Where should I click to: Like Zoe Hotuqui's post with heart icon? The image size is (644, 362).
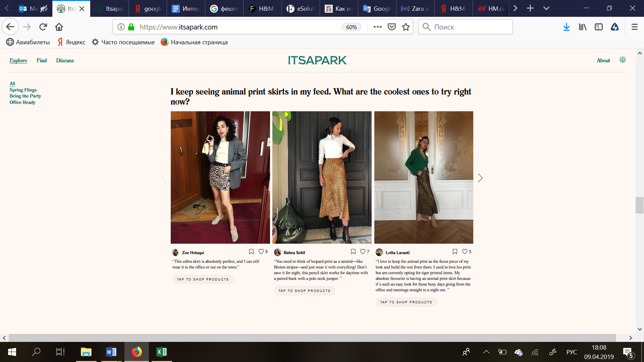[x=261, y=252]
